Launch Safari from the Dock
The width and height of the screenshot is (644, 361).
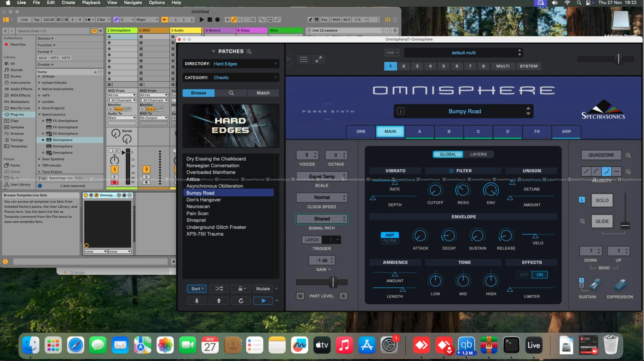click(75, 345)
